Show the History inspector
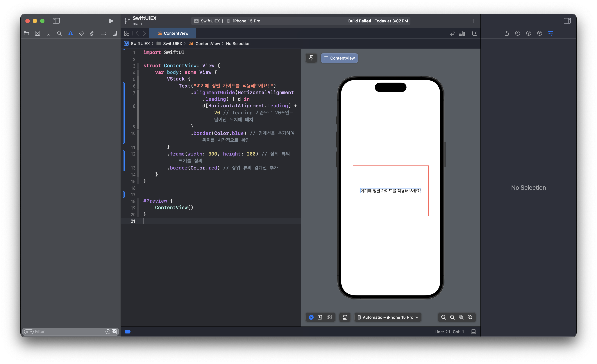597x364 pixels. click(x=518, y=33)
